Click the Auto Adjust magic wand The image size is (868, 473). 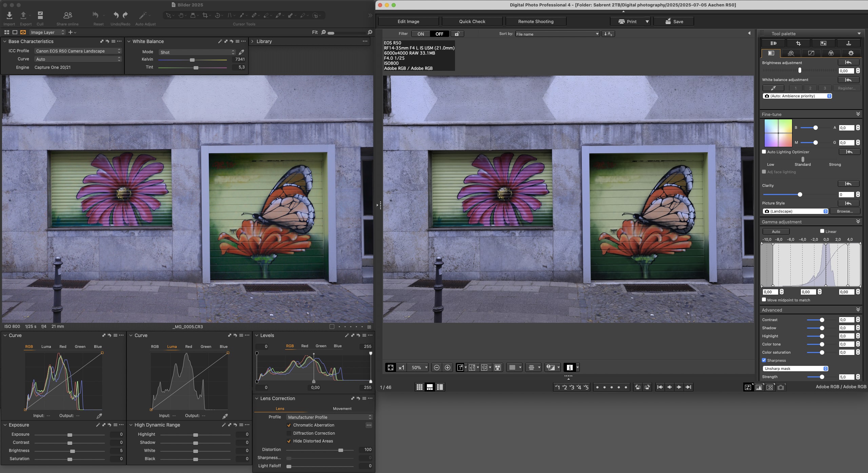coord(143,15)
